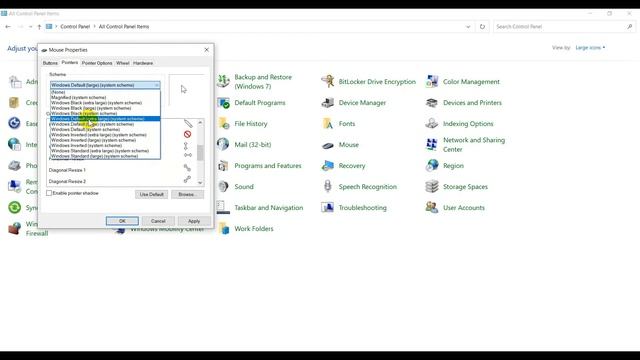
Task: Choose Windows Black (extra large) scheme
Action: point(105,103)
